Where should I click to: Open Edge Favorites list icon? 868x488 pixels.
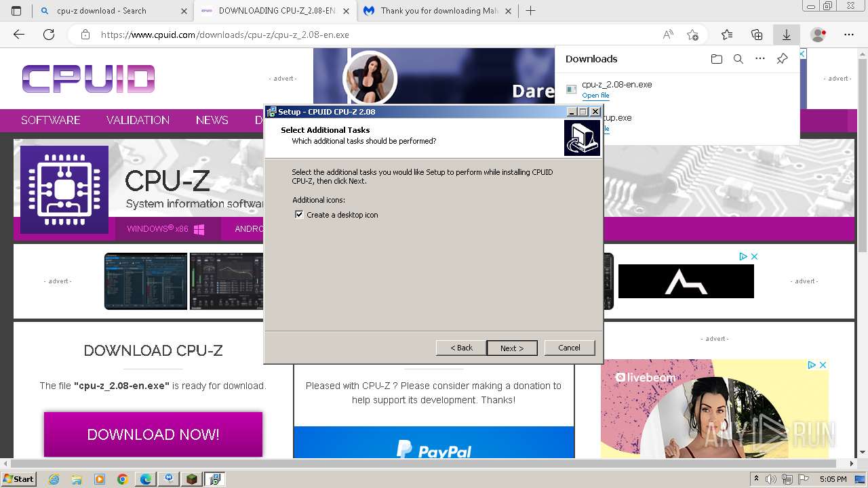(x=727, y=35)
